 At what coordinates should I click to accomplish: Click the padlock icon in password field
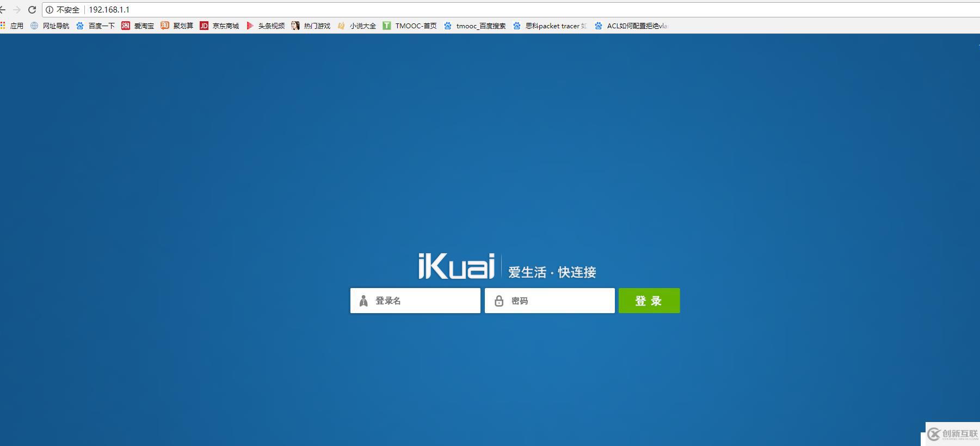[x=498, y=301]
